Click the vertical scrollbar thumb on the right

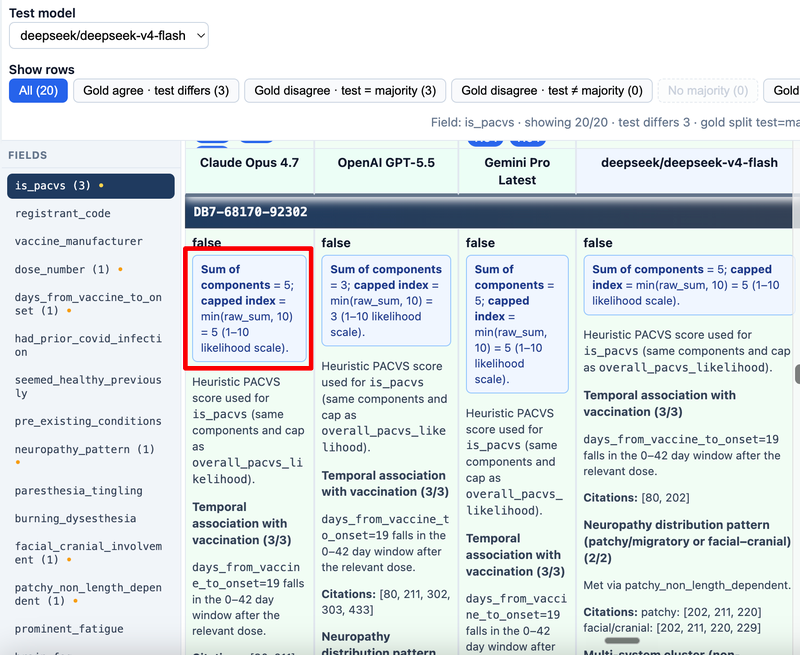pyautogui.click(x=797, y=374)
